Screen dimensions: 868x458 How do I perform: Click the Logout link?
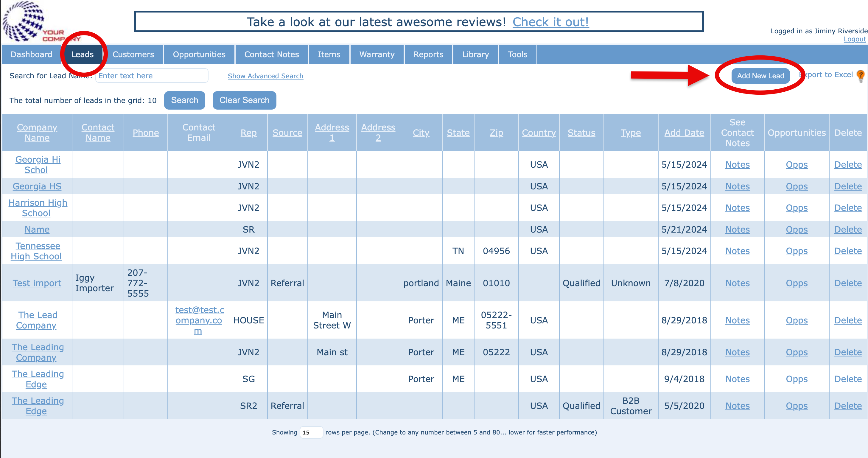point(854,39)
